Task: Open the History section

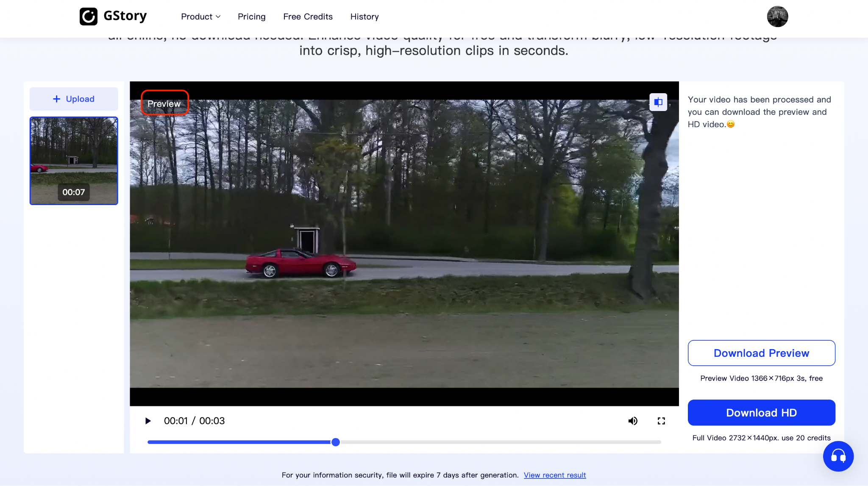Action: point(364,17)
